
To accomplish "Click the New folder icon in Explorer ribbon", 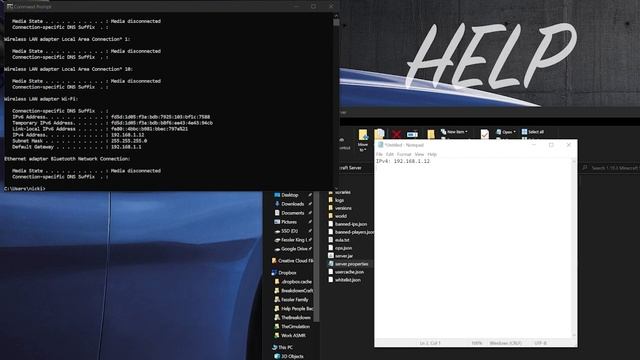I will click(431, 134).
